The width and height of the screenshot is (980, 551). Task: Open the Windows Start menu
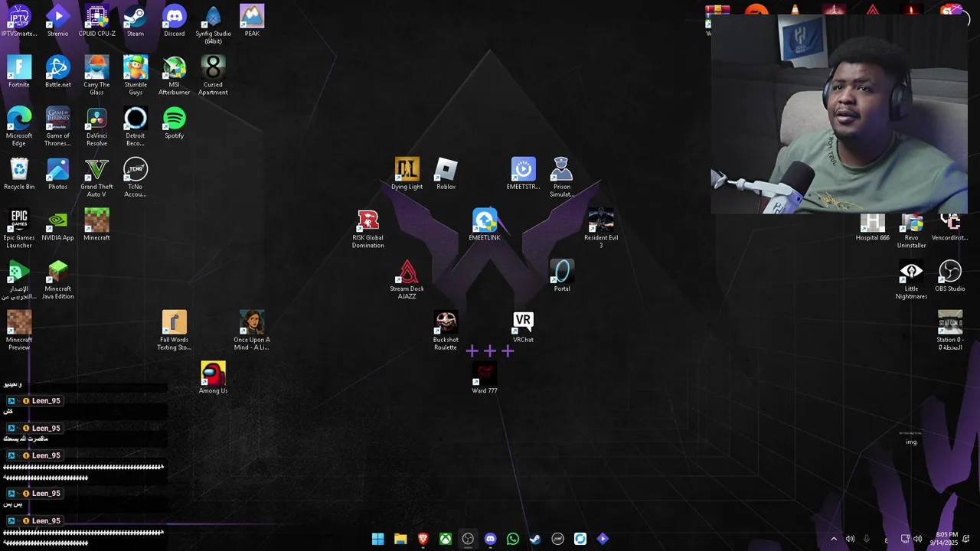377,539
